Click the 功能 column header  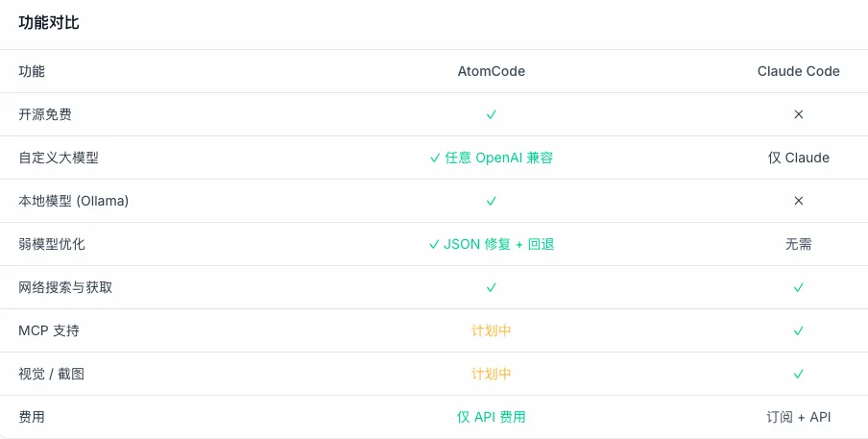[32, 71]
